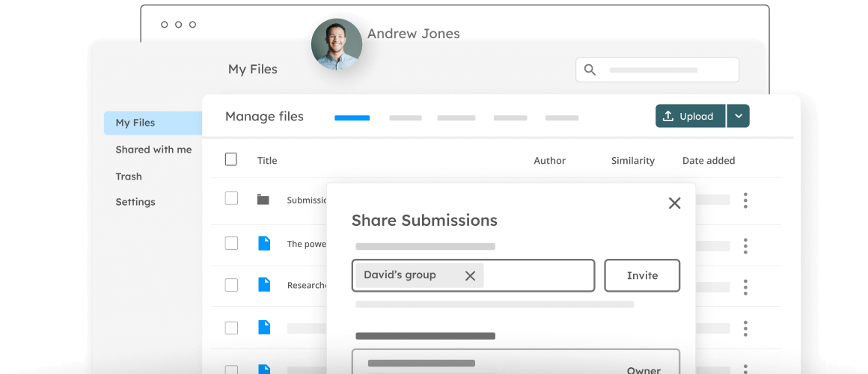
Task: Check the Submissions folder checkbox
Action: click(231, 198)
